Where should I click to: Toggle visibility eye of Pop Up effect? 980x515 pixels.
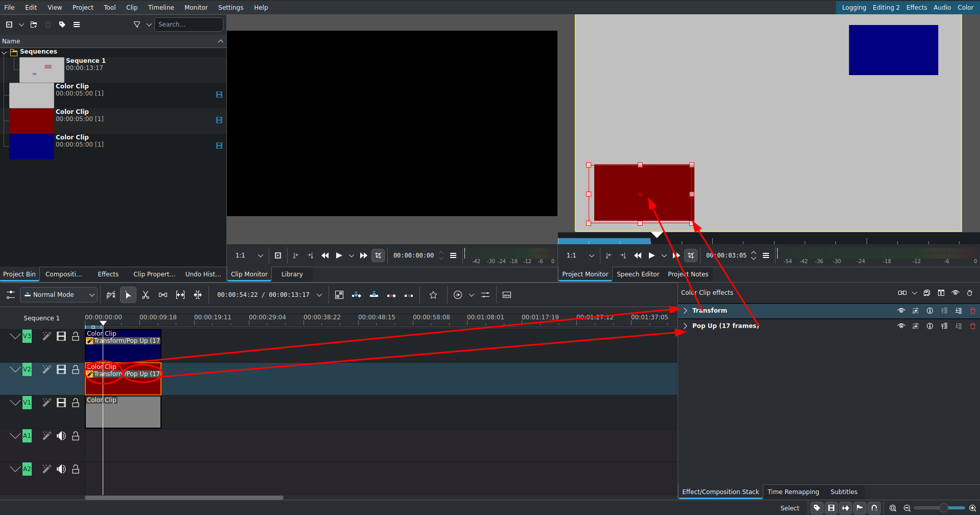[901, 326]
